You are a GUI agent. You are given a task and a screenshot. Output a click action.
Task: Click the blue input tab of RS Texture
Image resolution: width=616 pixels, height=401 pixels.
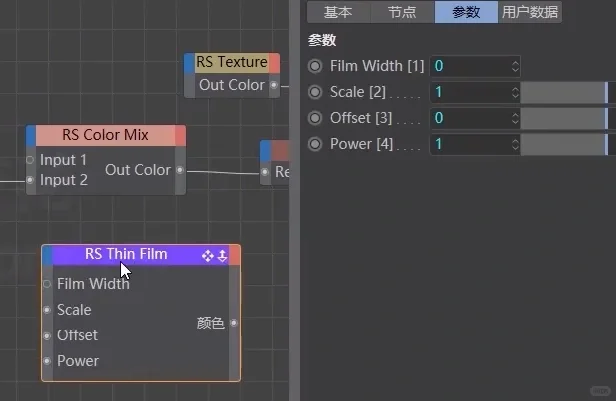point(189,63)
